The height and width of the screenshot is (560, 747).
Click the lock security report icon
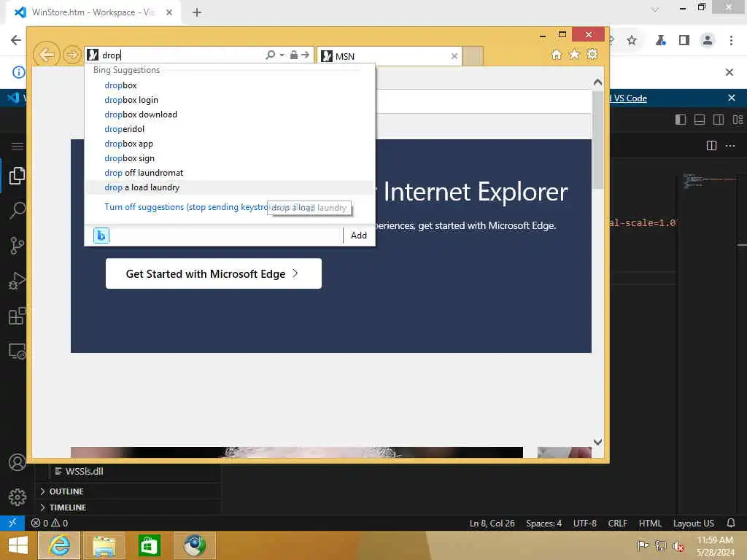point(294,55)
